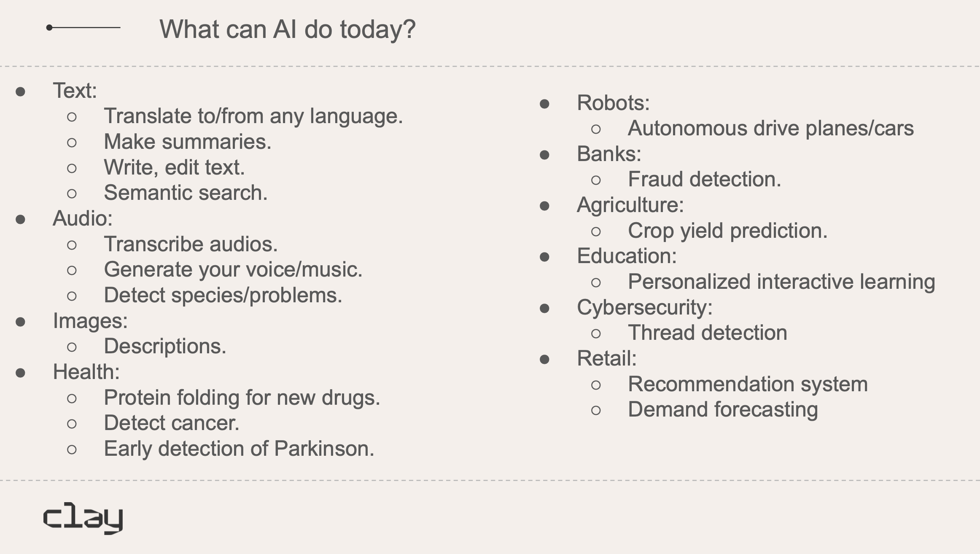Click the 'Fraud detection.' item
Viewport: 980px width, 554px height.
click(x=705, y=179)
